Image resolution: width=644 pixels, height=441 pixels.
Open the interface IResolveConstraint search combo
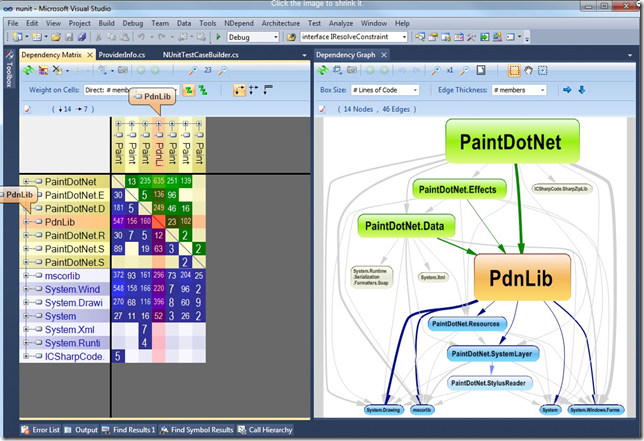pos(354,37)
